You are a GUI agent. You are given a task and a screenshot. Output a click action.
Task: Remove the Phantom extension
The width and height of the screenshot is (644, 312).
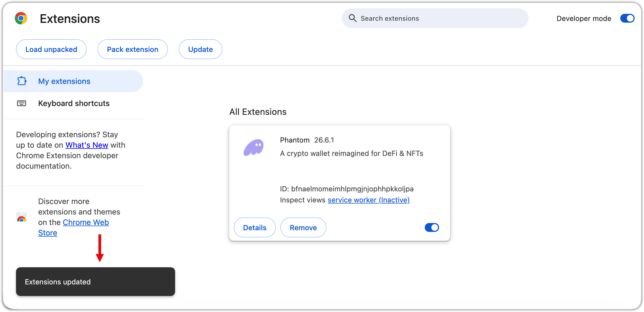tap(303, 228)
